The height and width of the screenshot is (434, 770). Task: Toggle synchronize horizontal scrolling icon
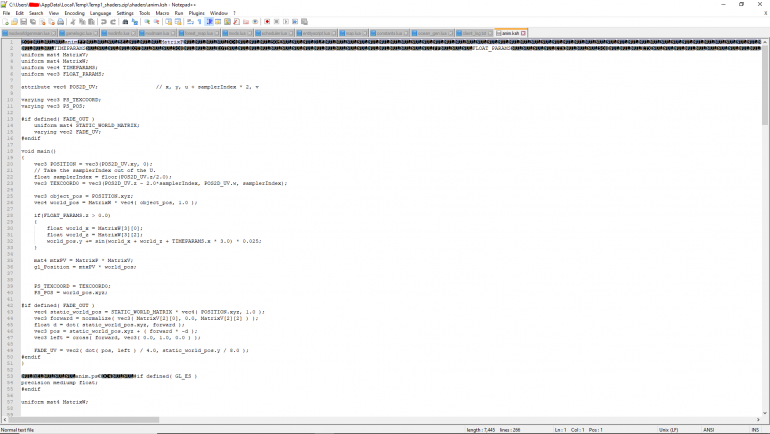[178, 22]
